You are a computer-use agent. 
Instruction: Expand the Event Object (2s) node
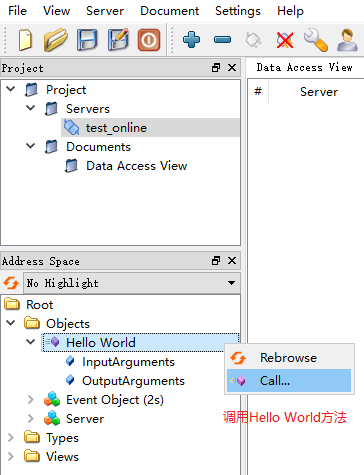(31, 399)
